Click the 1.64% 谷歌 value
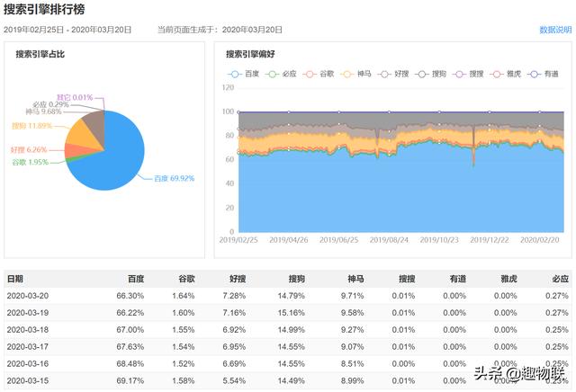The height and width of the screenshot is (392, 576). coord(184,296)
